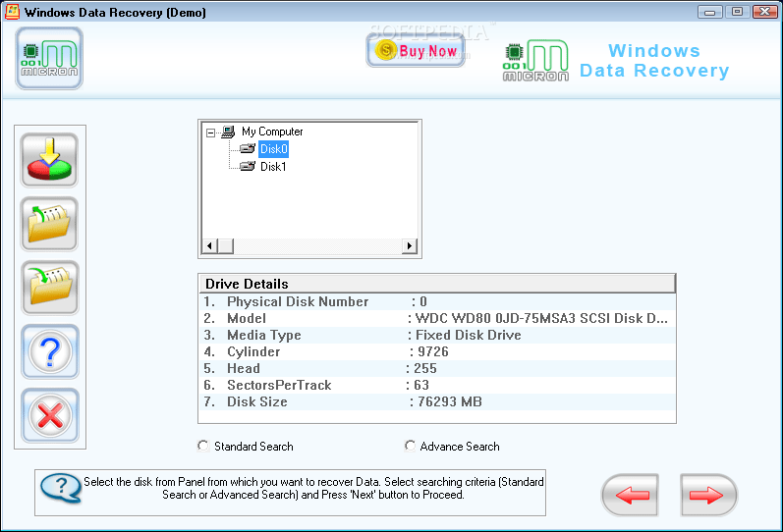The image size is (783, 532).
Task: Click the folder icon with down arrow
Action: pos(49,288)
